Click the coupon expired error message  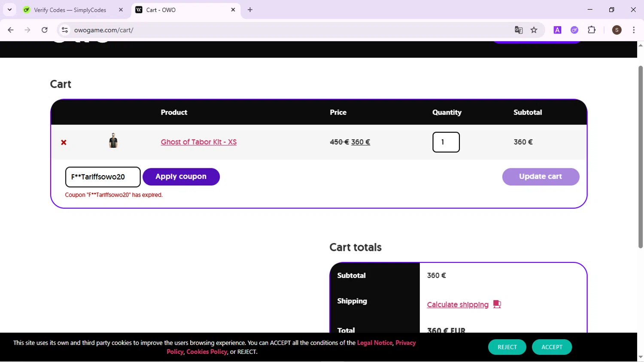tap(114, 195)
